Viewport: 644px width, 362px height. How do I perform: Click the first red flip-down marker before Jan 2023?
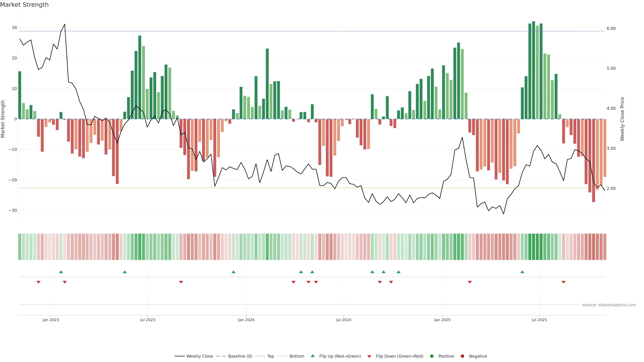tap(39, 282)
